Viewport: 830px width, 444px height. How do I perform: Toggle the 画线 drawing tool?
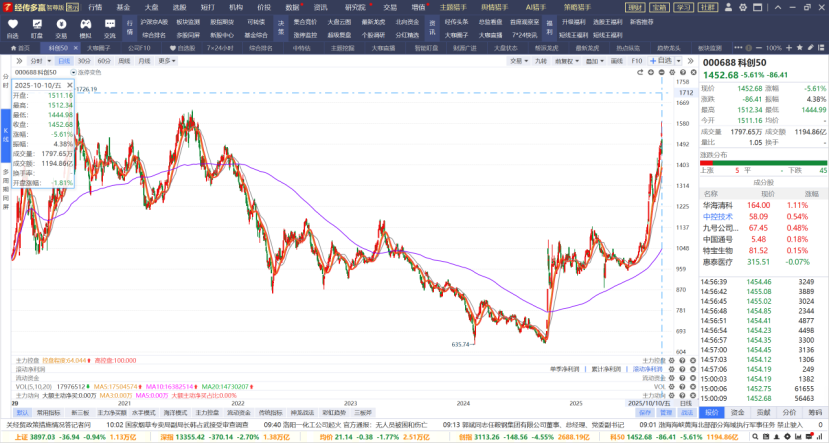(x=617, y=61)
